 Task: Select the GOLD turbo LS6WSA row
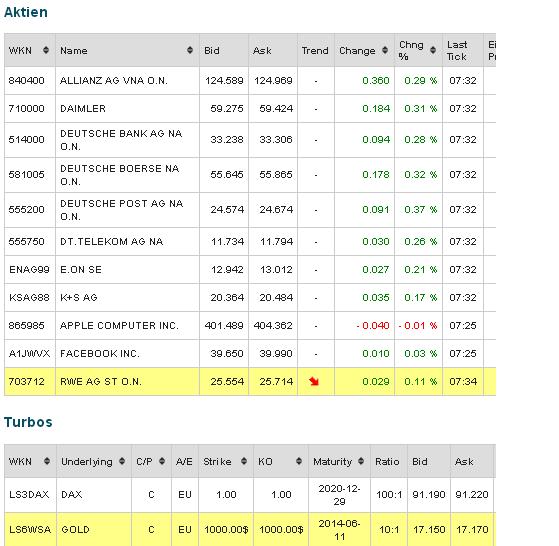pos(250,529)
